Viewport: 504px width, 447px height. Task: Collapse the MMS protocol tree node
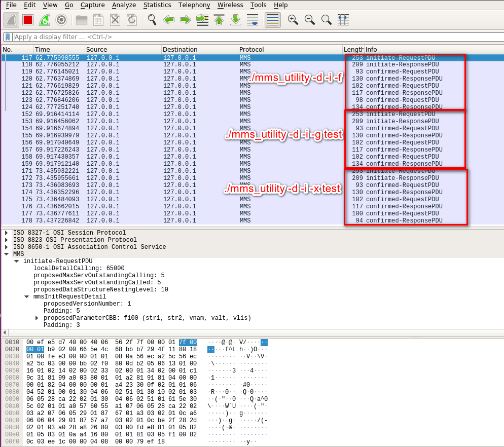click(6, 254)
